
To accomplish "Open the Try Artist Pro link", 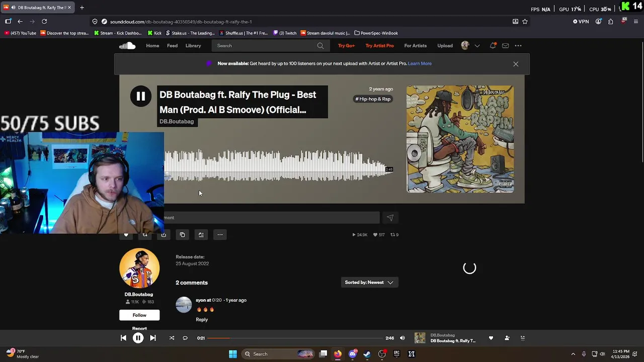I will point(379,46).
